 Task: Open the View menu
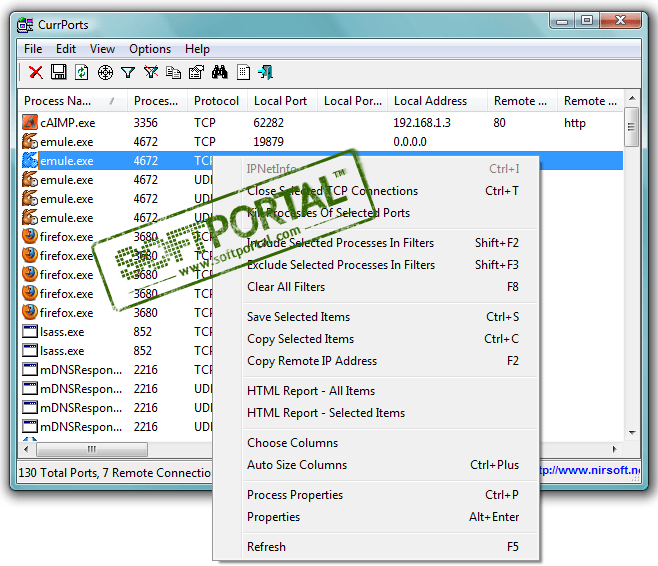click(x=102, y=49)
